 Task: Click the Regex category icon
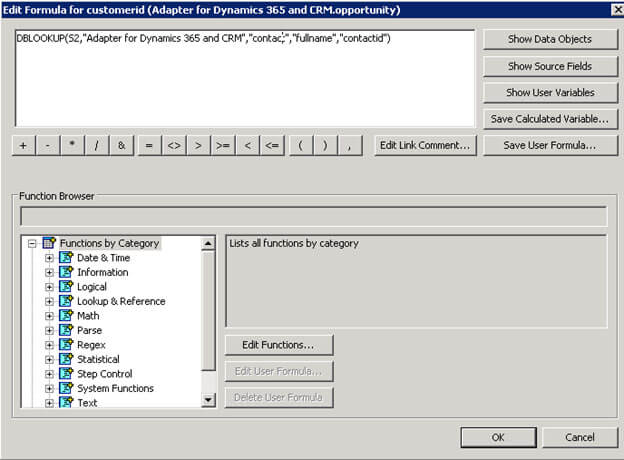point(66,345)
